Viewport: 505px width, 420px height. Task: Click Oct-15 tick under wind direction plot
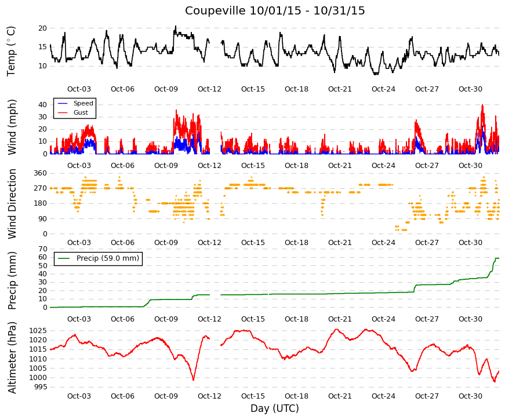click(x=253, y=243)
